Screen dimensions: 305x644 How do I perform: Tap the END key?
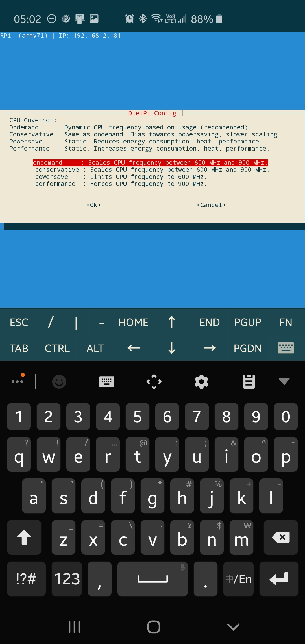(x=210, y=322)
